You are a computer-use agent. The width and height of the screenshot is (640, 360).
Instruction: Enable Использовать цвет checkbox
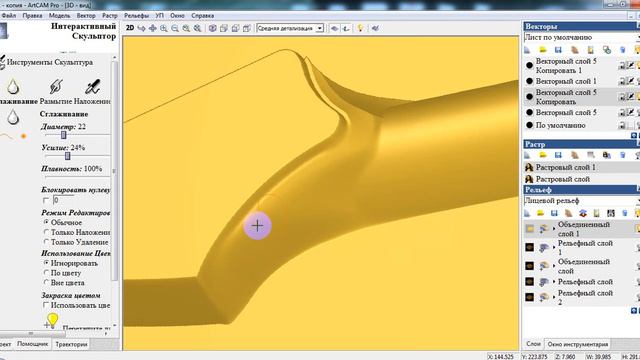pyautogui.click(x=46, y=305)
